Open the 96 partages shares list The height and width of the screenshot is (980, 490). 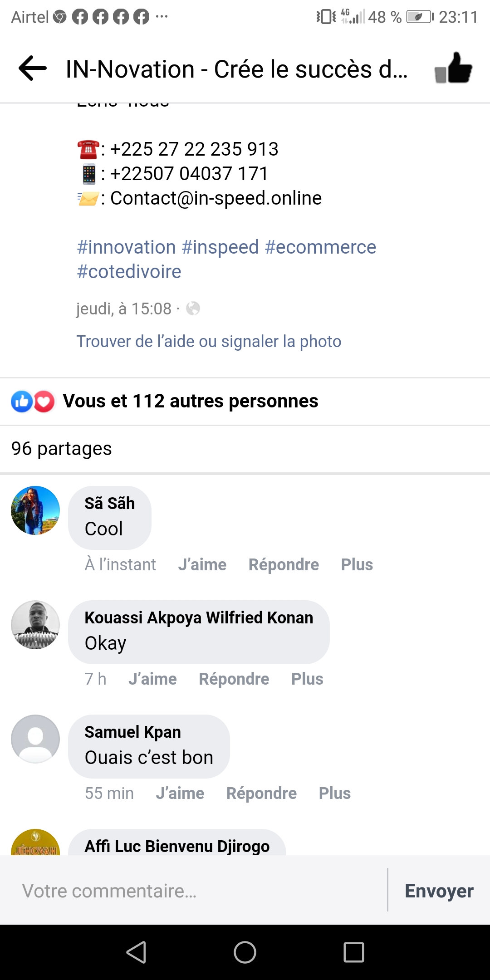coord(62,449)
